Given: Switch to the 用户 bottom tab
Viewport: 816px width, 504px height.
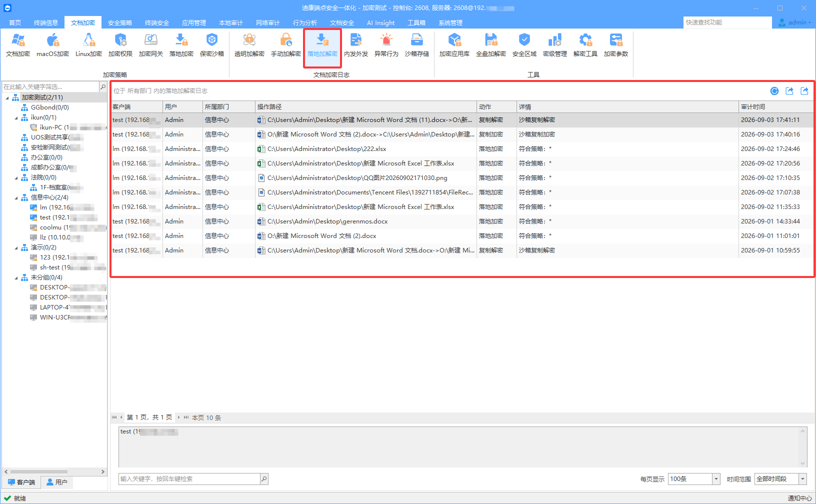Looking at the screenshot, I should [56, 482].
